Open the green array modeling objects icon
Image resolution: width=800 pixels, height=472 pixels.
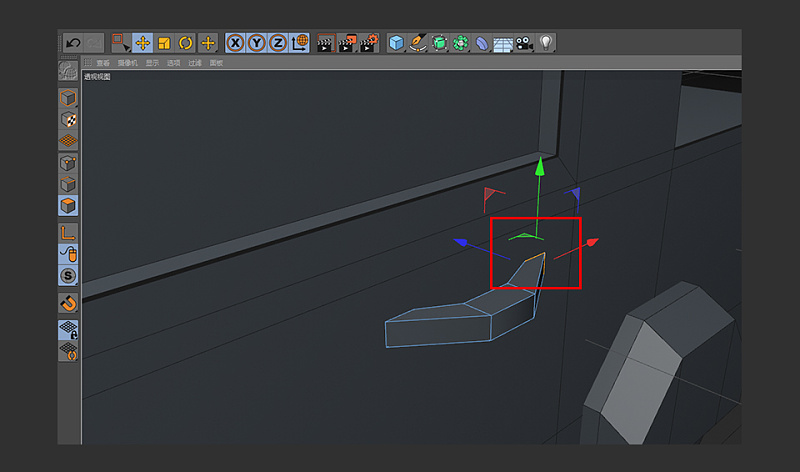(x=461, y=43)
